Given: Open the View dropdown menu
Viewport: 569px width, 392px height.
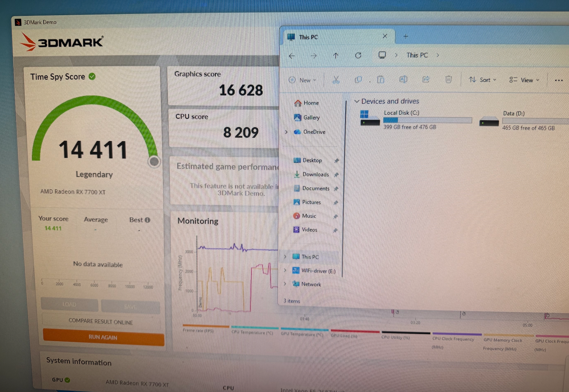Looking at the screenshot, I should [524, 80].
